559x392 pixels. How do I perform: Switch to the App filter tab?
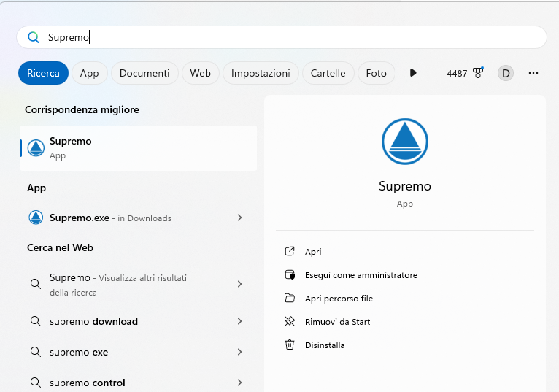tap(90, 73)
